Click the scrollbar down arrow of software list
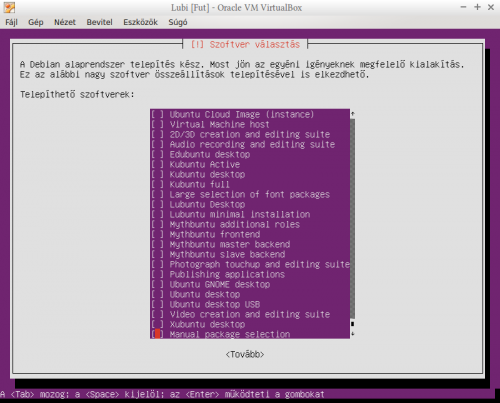 pos(353,334)
